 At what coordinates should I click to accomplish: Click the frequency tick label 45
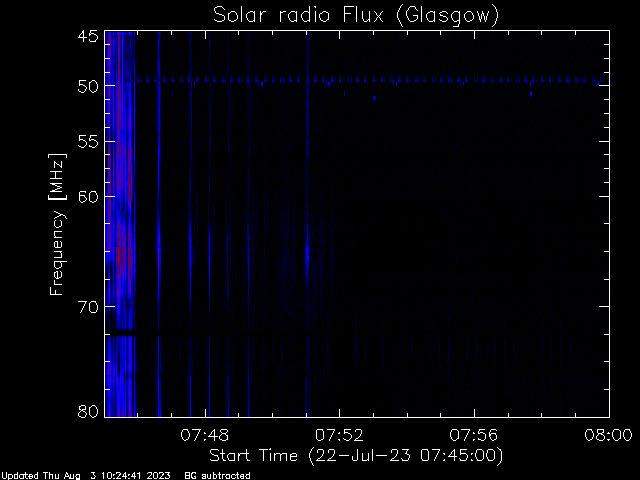coord(88,36)
